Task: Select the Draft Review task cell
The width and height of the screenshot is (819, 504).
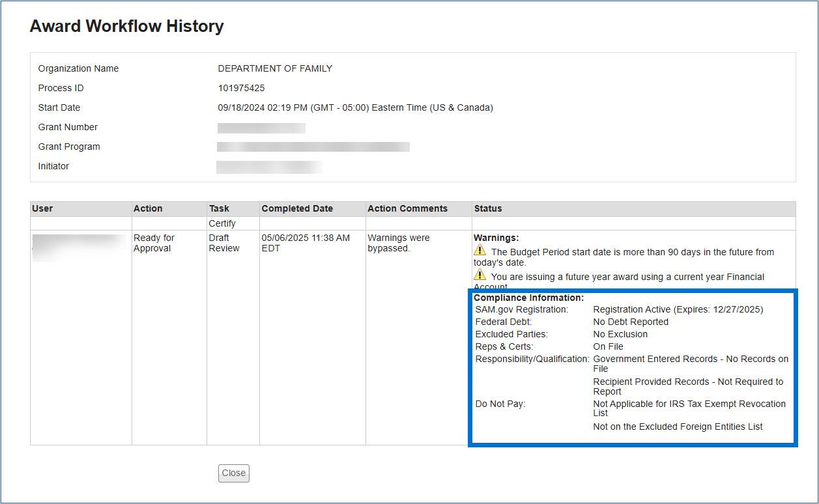Action: tap(224, 243)
